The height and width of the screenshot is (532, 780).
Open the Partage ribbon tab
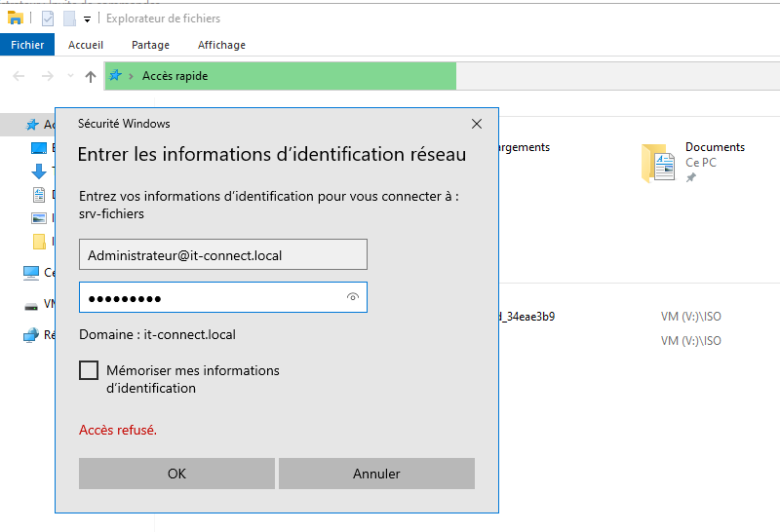pos(150,45)
